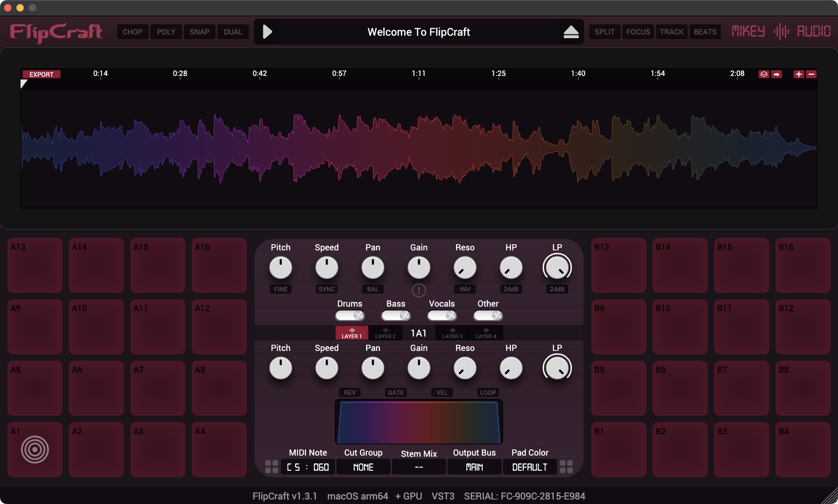Click the eject sample icon
The height and width of the screenshot is (504, 838).
[x=571, y=32]
